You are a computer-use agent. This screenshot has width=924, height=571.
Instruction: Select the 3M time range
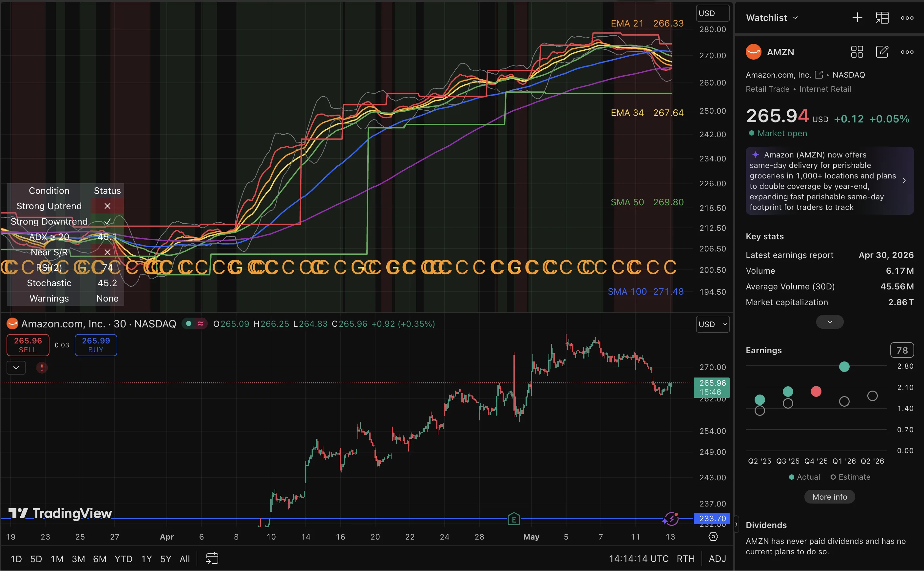(x=78, y=559)
